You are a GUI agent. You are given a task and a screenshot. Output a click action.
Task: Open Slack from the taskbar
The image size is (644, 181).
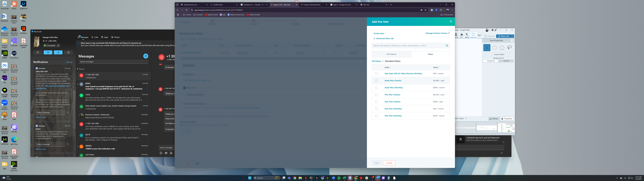[367, 178]
